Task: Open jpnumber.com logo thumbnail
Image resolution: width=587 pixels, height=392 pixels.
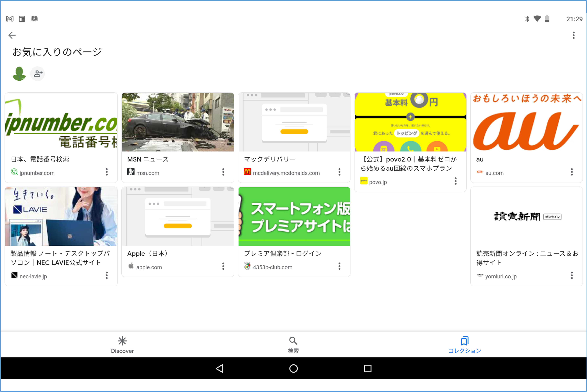Action: [61, 122]
